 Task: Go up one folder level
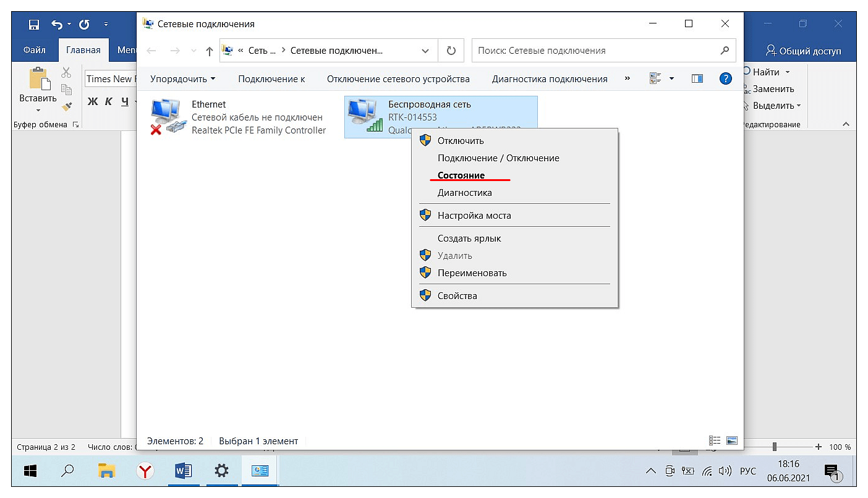[x=210, y=51]
